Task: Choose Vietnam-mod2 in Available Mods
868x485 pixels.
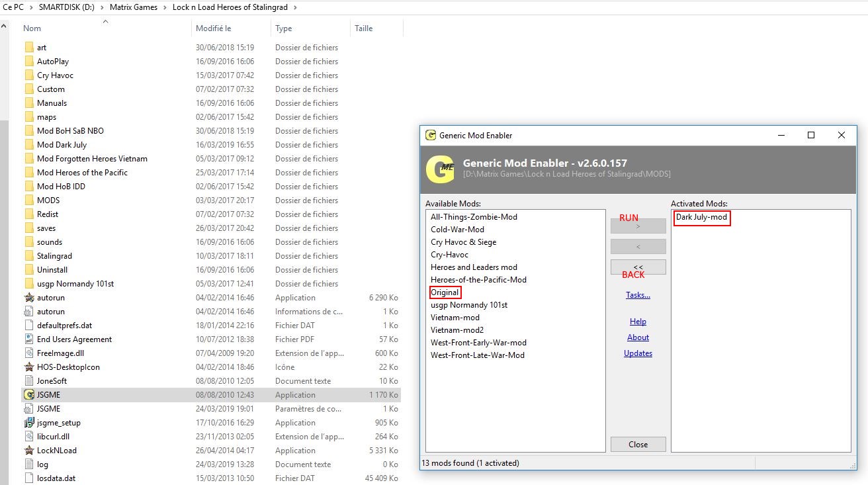Action: [457, 330]
